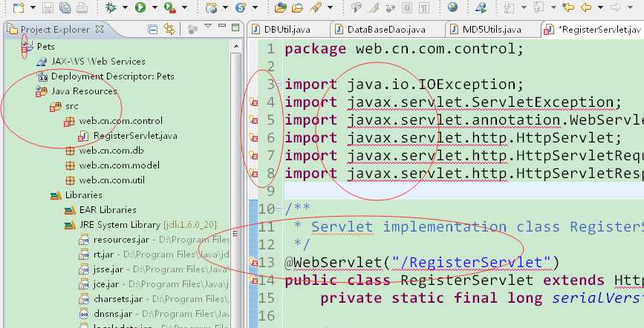
Task: Click the Run External Tools toolbox icon
Action: pos(169,7)
